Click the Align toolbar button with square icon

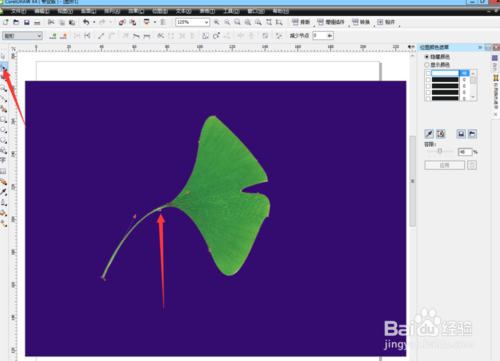click(x=386, y=22)
